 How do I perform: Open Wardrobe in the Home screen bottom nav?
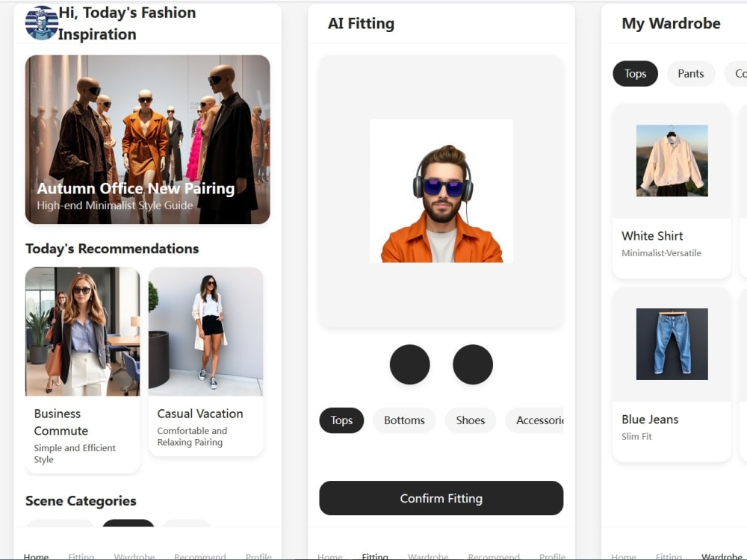pyautogui.click(x=134, y=556)
